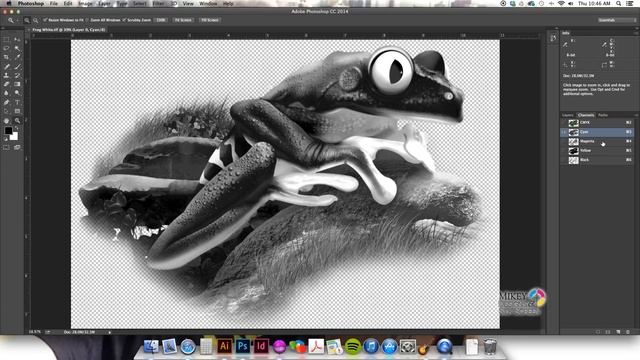This screenshot has height=360, width=640.
Task: Click the Zoom In mode icon in options bar
Action: click(27, 20)
